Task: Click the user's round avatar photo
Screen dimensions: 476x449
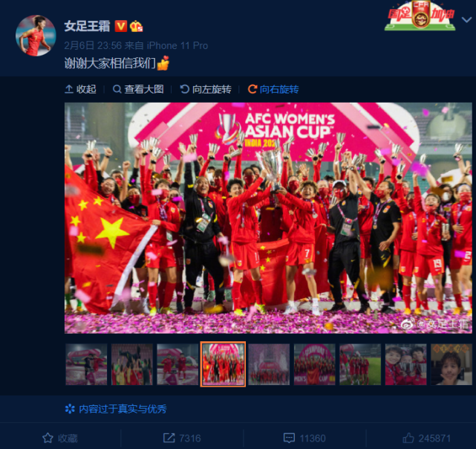Action: click(x=36, y=36)
